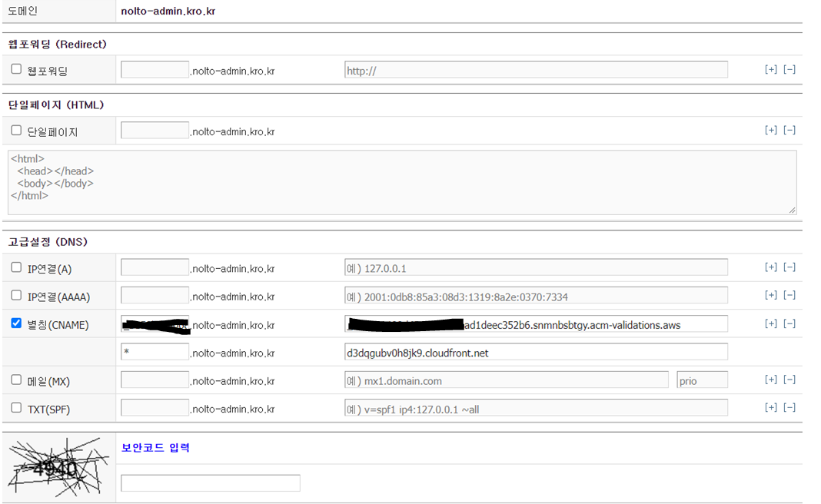Click [-] to remove the web forwarding row

[789, 70]
